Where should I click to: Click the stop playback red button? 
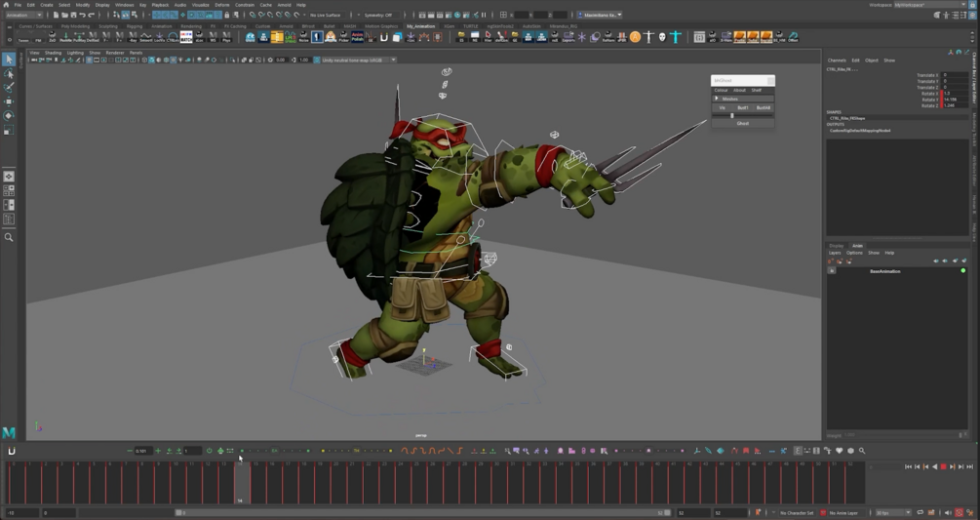click(x=943, y=466)
